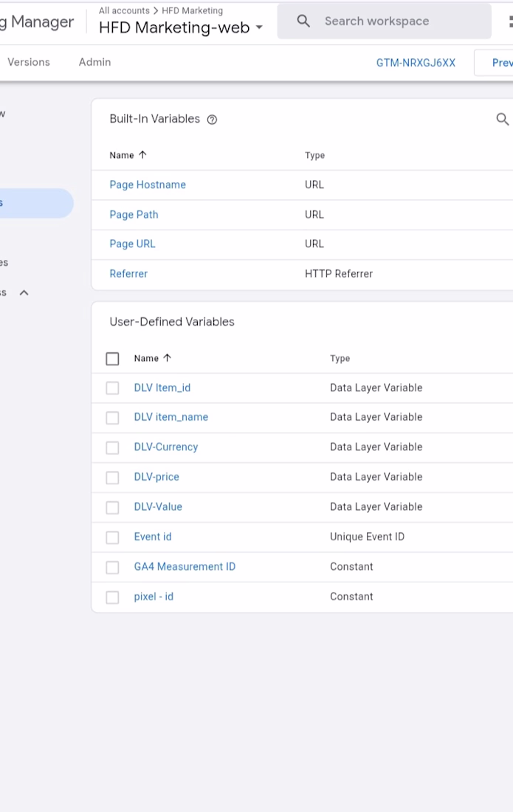This screenshot has height=812, width=513.
Task: Toggle the select-all checkbox for user-defined variables
Action: point(112,358)
